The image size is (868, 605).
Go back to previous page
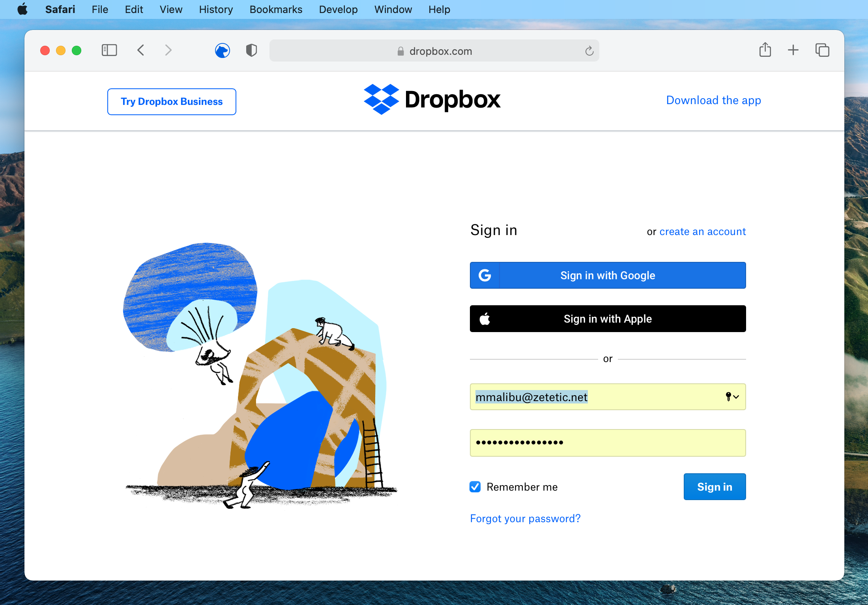pyautogui.click(x=141, y=50)
